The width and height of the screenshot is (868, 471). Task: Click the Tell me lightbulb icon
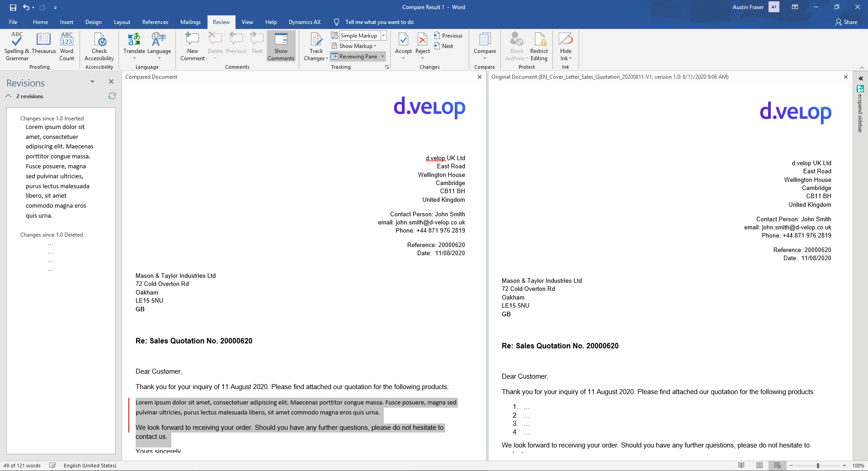coord(336,22)
